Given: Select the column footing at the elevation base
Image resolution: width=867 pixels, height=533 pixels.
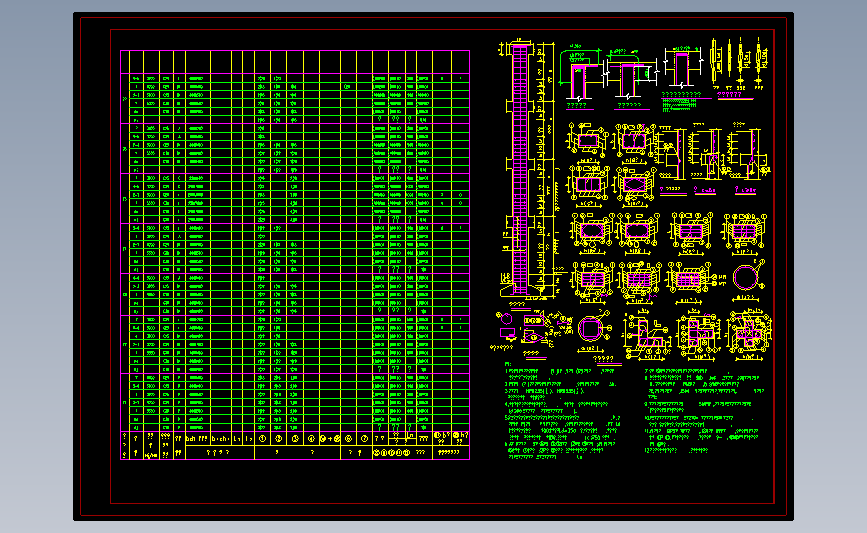Looking at the screenshot, I should [521, 290].
